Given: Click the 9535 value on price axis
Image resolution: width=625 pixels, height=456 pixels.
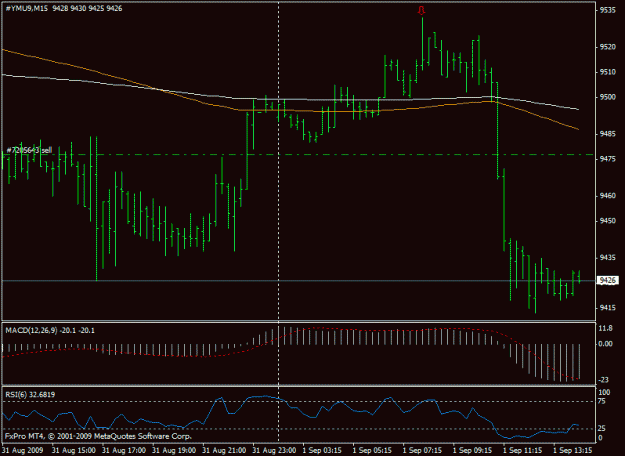Looking at the screenshot, I should click(607, 10).
